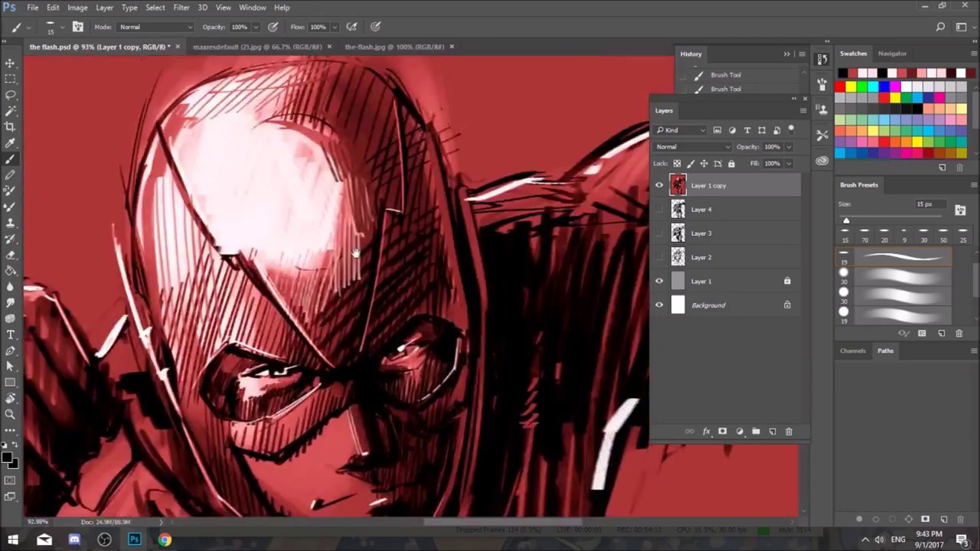Open the Creative Cloud Libraries panel icon
This screenshot has width=980, height=551.
pos(822,161)
